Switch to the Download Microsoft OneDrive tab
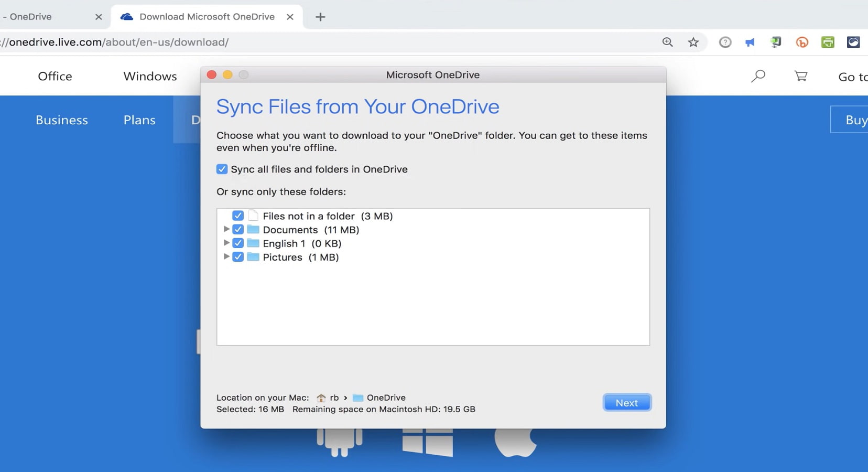The image size is (868, 472). click(x=207, y=17)
